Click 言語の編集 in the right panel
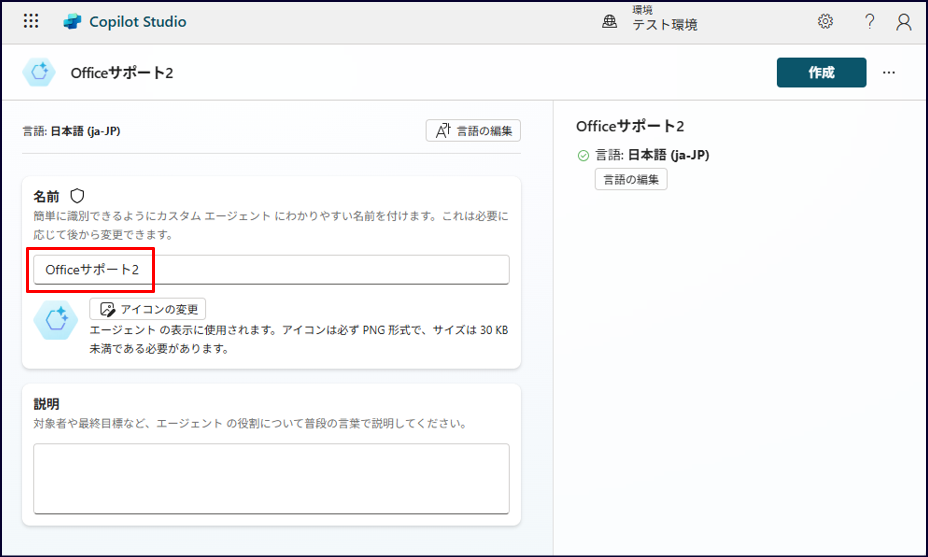 point(631,179)
